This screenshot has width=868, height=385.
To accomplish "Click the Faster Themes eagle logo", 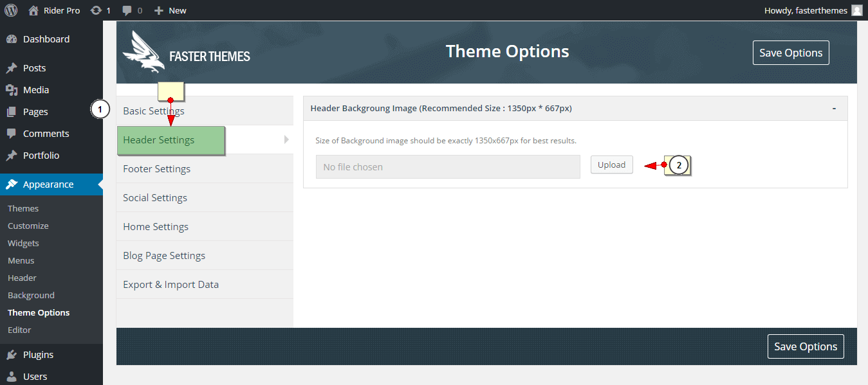I will (x=143, y=52).
